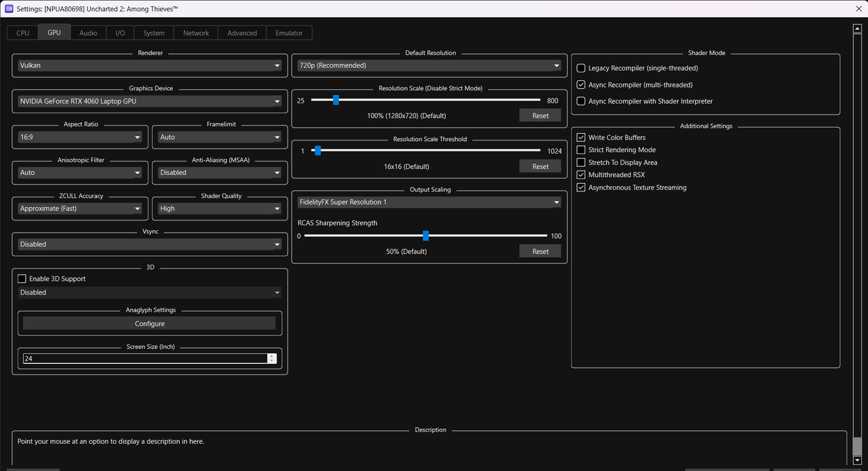Viewport: 868px width, 471px height.
Task: Switch to the Network tab
Action: tap(196, 33)
